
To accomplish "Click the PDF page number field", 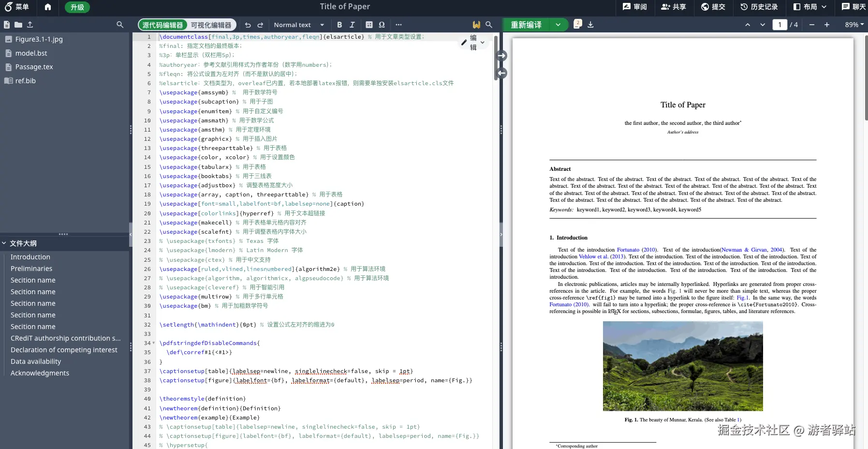I will pyautogui.click(x=780, y=25).
